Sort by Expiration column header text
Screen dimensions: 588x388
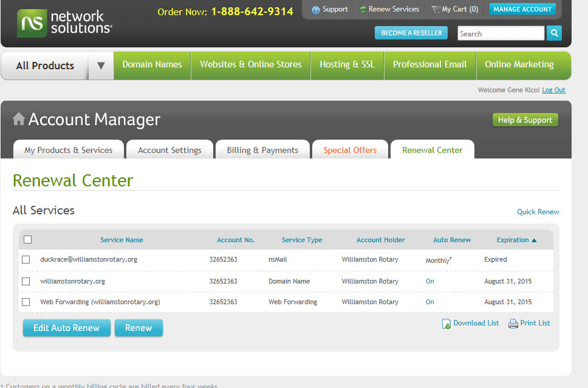point(513,240)
